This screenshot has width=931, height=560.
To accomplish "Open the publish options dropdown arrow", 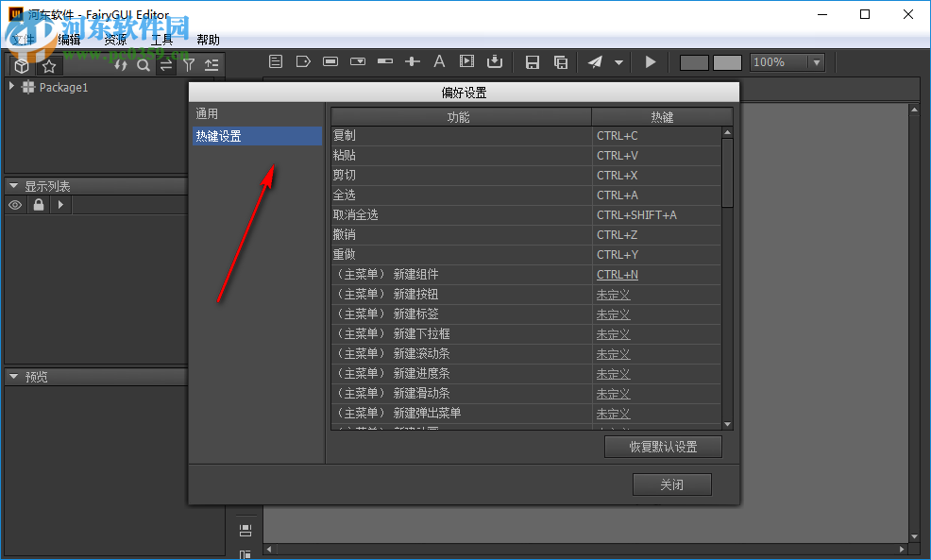I will tap(619, 61).
